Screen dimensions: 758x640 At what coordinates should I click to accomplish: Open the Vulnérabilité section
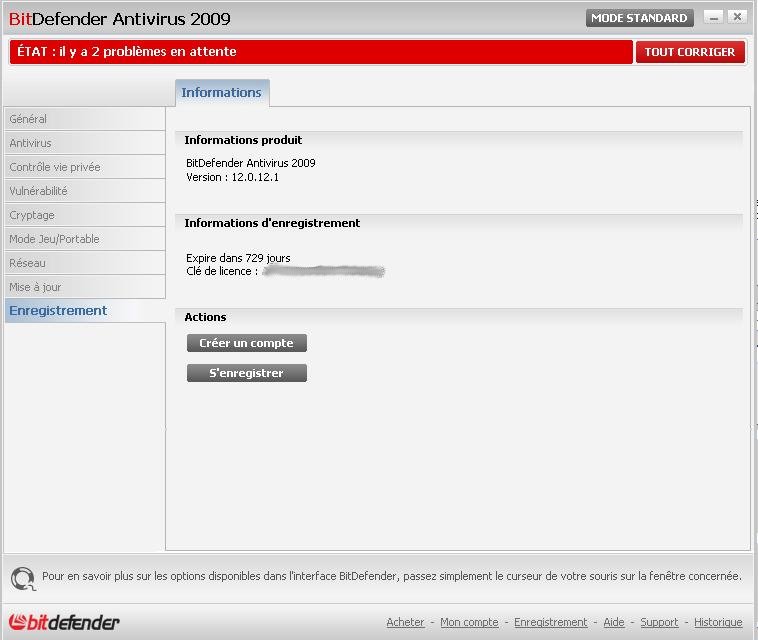point(85,191)
